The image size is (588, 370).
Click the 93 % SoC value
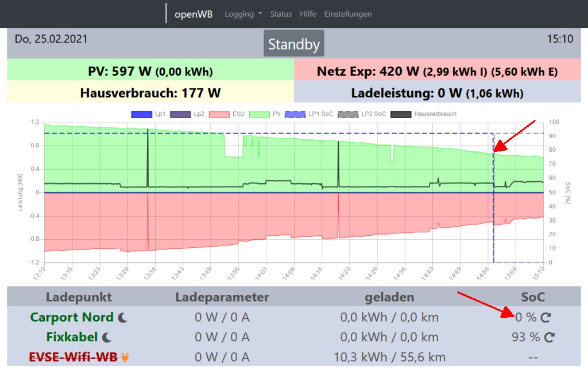click(526, 337)
